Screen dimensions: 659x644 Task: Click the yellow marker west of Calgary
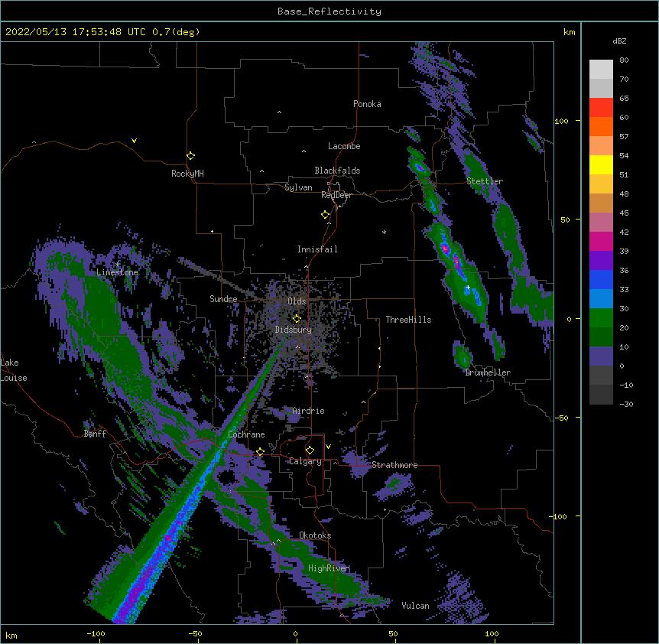pos(260,452)
